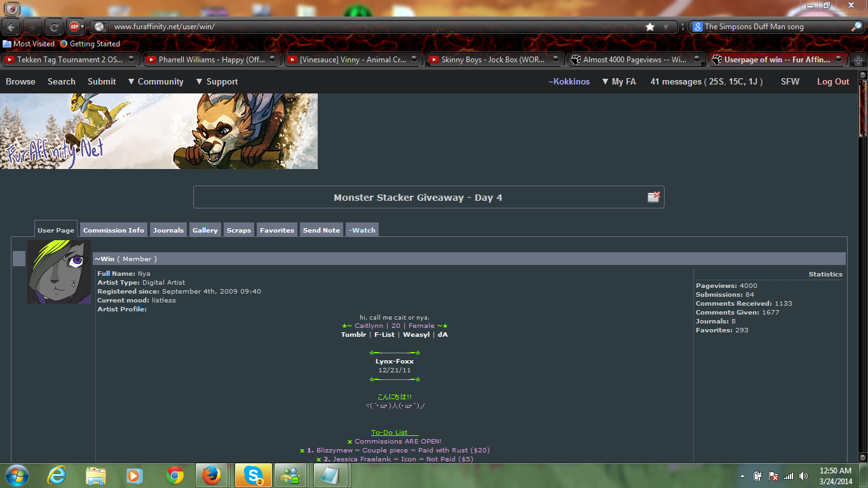Go back with the browser Back arrow
This screenshot has height=488, width=868.
11,27
